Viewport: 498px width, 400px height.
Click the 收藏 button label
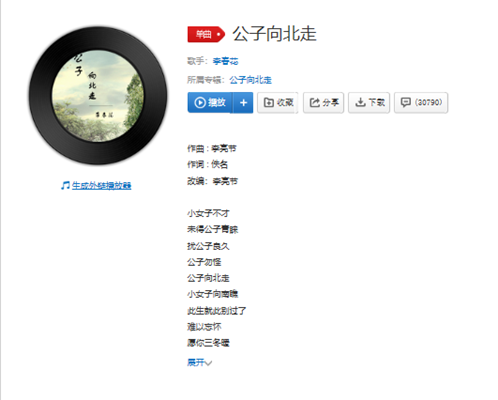(x=285, y=103)
